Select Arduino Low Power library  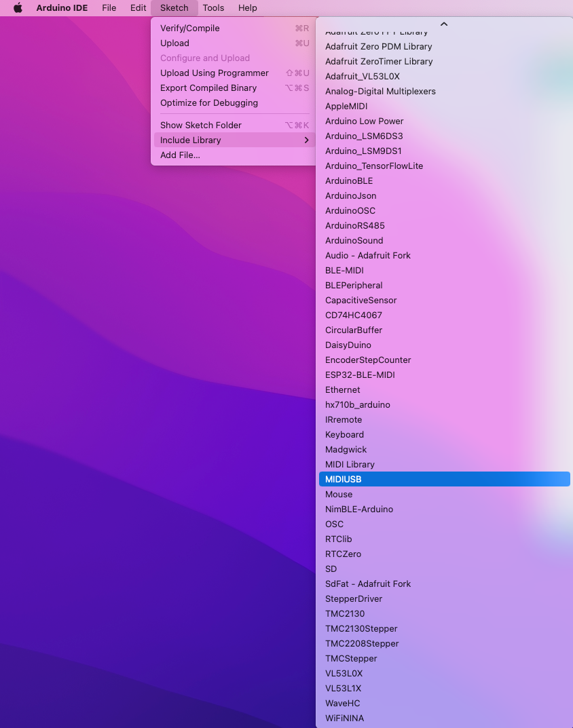pos(445,121)
